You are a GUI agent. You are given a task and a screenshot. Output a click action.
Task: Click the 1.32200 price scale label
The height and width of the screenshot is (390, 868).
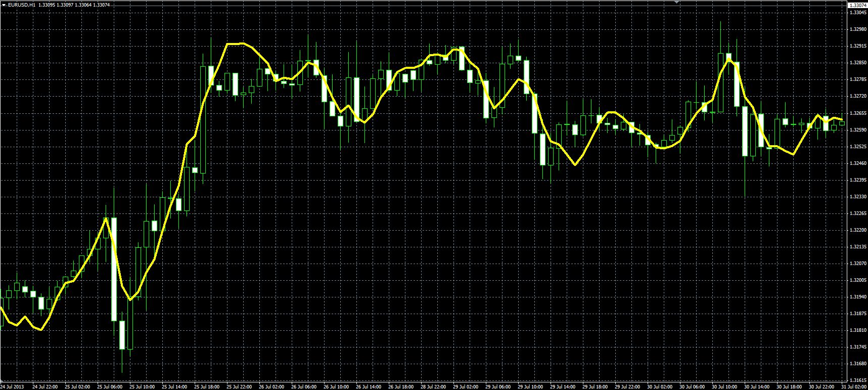pos(857,230)
